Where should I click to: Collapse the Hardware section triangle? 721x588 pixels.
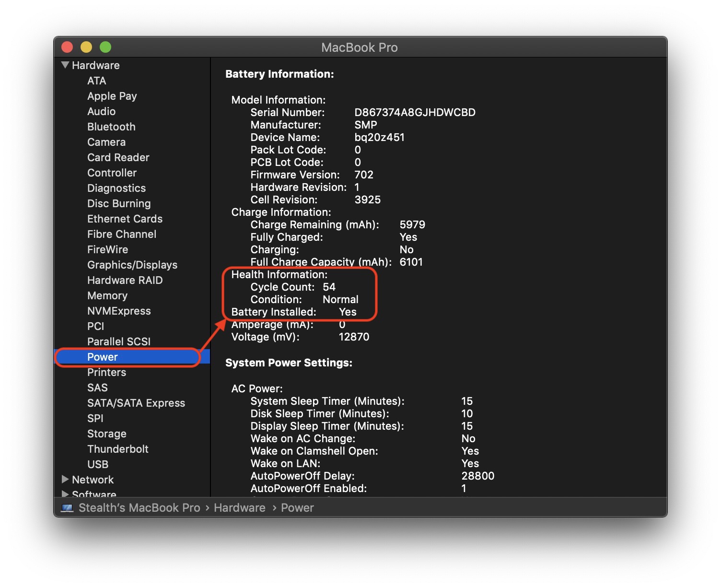click(65, 65)
